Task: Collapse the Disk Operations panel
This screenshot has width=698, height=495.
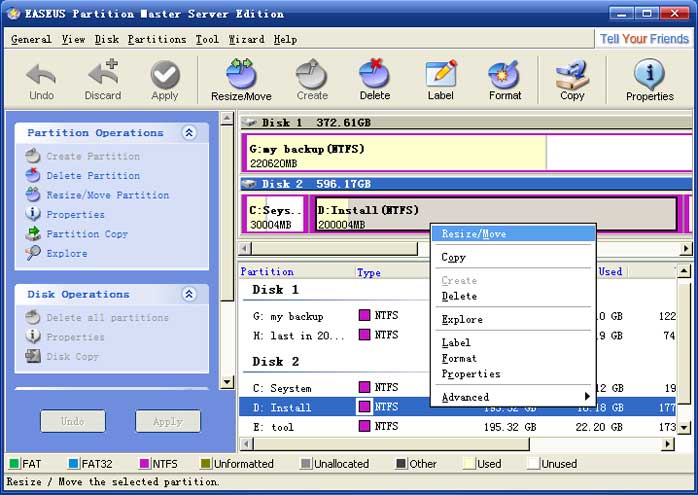Action: point(189,294)
